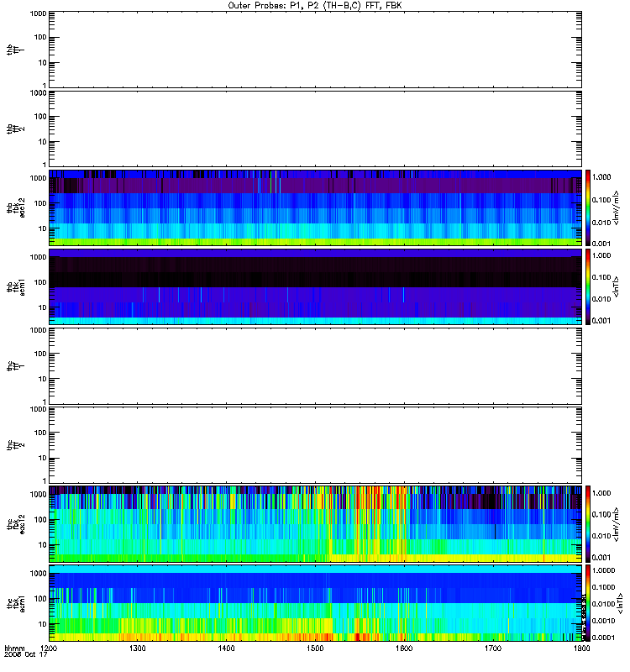Click the "thc fff 2" y-axis title
This screenshot has width=630, height=672.
coord(15,445)
